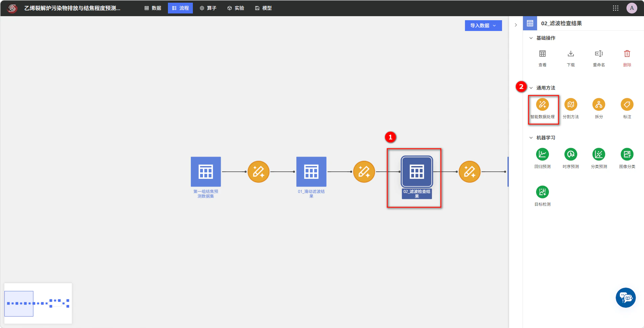
Task: Click the user avatar A
Action: point(632,8)
